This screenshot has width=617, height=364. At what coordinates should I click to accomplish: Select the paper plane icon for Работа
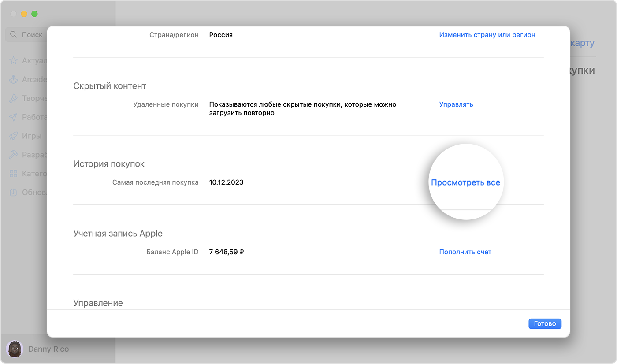(x=14, y=117)
